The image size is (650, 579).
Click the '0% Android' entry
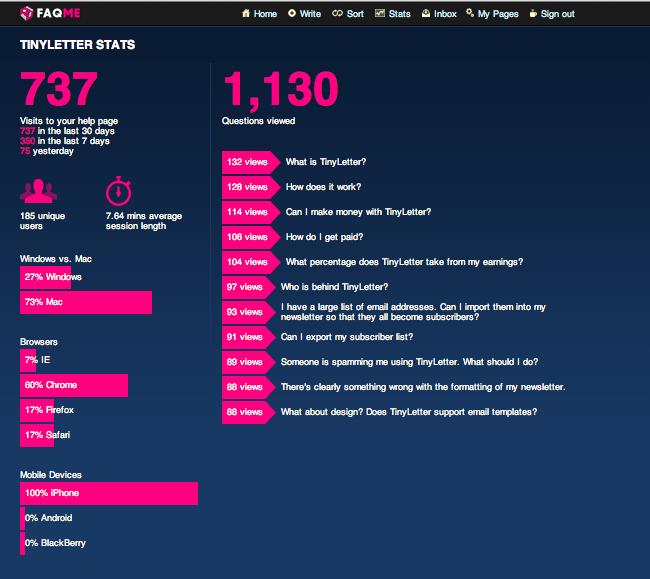(46, 518)
